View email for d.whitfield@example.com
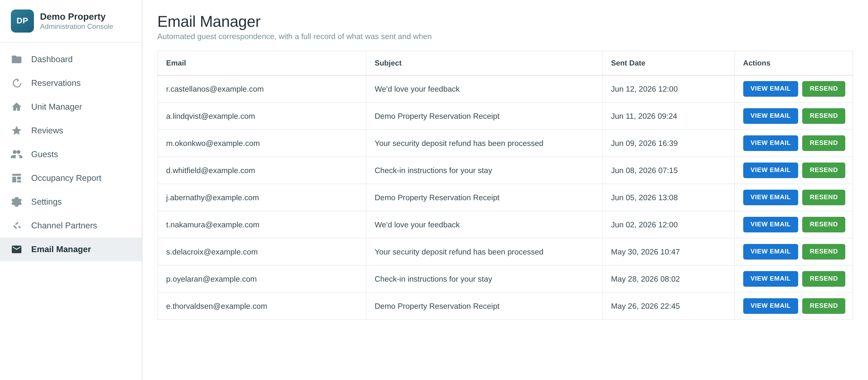The width and height of the screenshot is (868, 380). click(x=770, y=170)
